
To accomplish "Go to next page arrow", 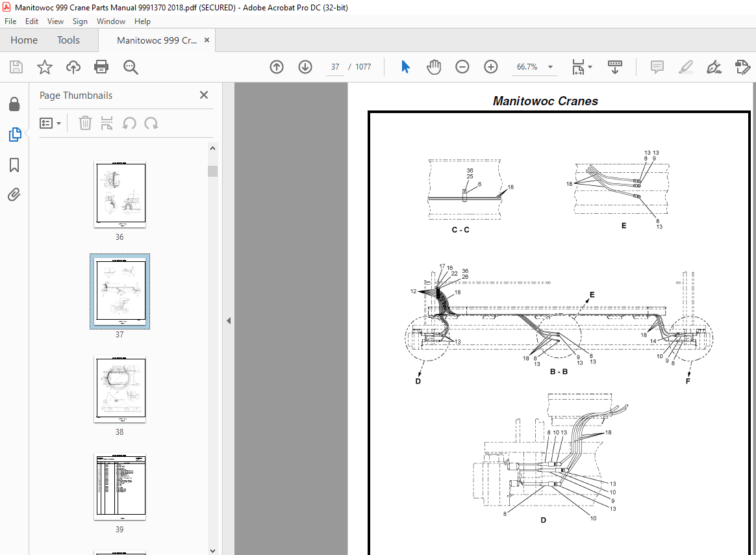I will 305,66.
